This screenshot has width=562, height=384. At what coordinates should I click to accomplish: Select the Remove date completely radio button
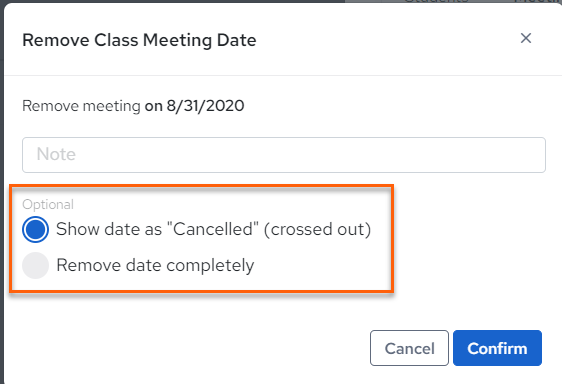coord(35,265)
